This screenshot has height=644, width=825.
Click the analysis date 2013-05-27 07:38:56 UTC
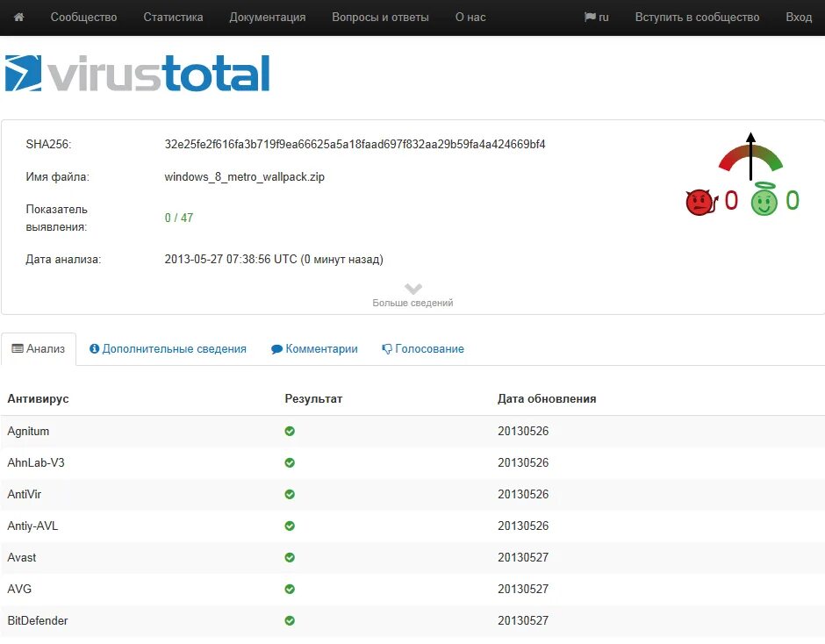point(231,260)
